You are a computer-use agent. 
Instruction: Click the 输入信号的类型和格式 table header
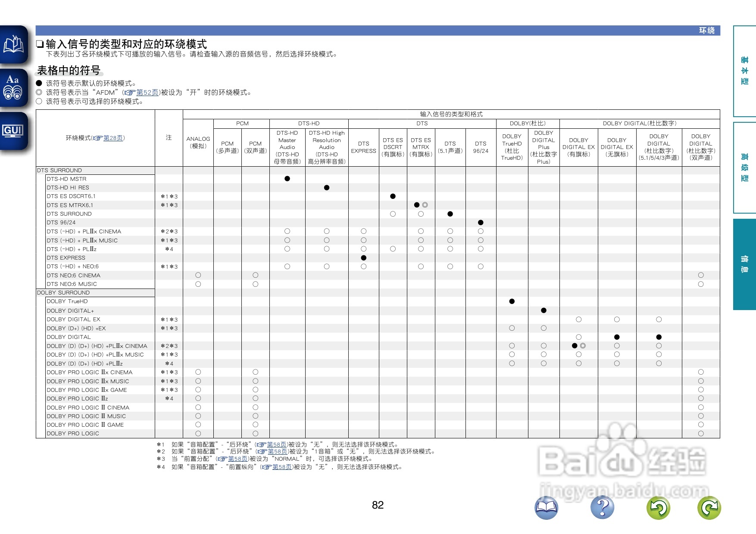click(451, 114)
